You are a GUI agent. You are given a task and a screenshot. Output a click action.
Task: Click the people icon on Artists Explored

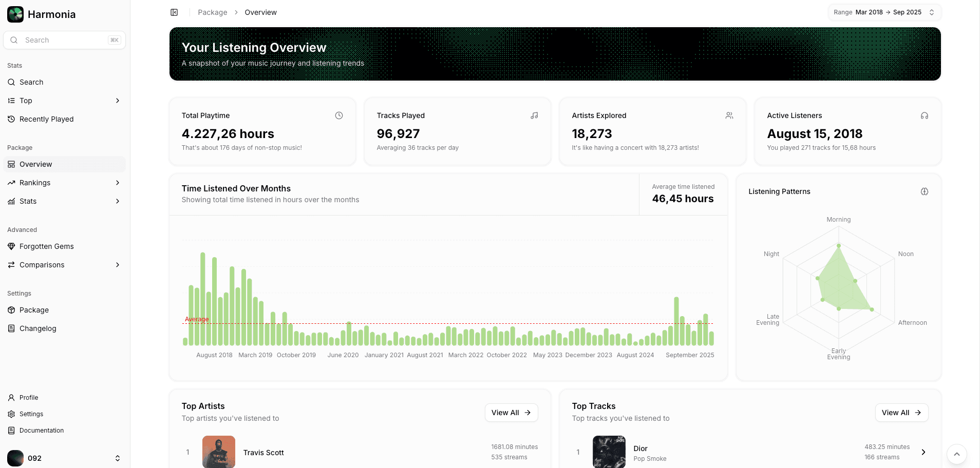729,115
